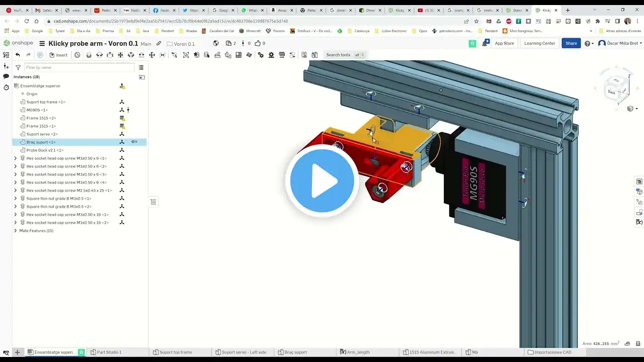
Task: Open the comments panel icon
Action: [6, 76]
